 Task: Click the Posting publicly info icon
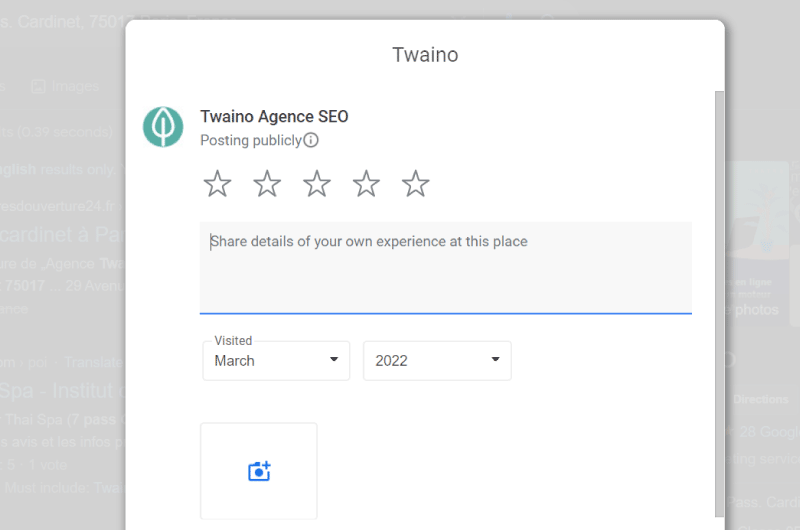(x=311, y=140)
